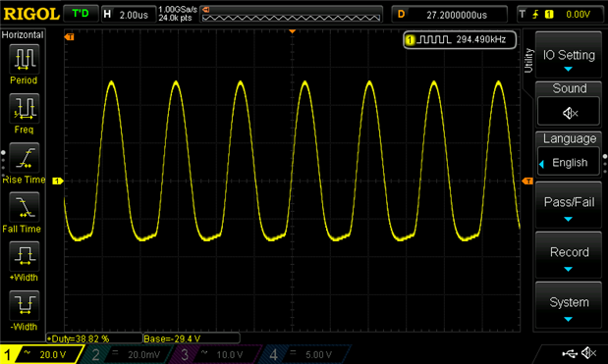Click the trigger level 0.00V value
608x364 pixels.
click(x=578, y=15)
